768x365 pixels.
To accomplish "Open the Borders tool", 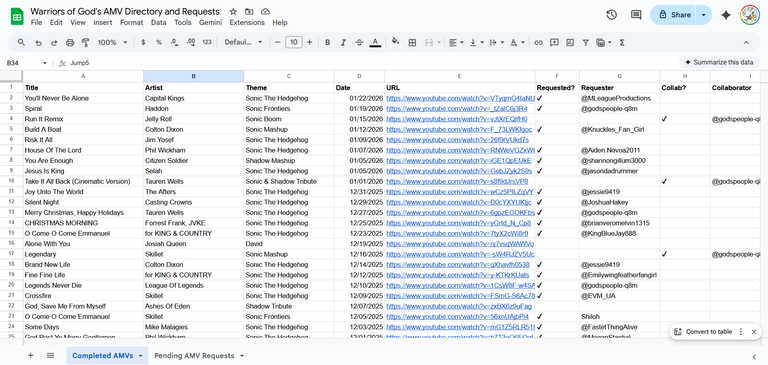I will pos(412,43).
